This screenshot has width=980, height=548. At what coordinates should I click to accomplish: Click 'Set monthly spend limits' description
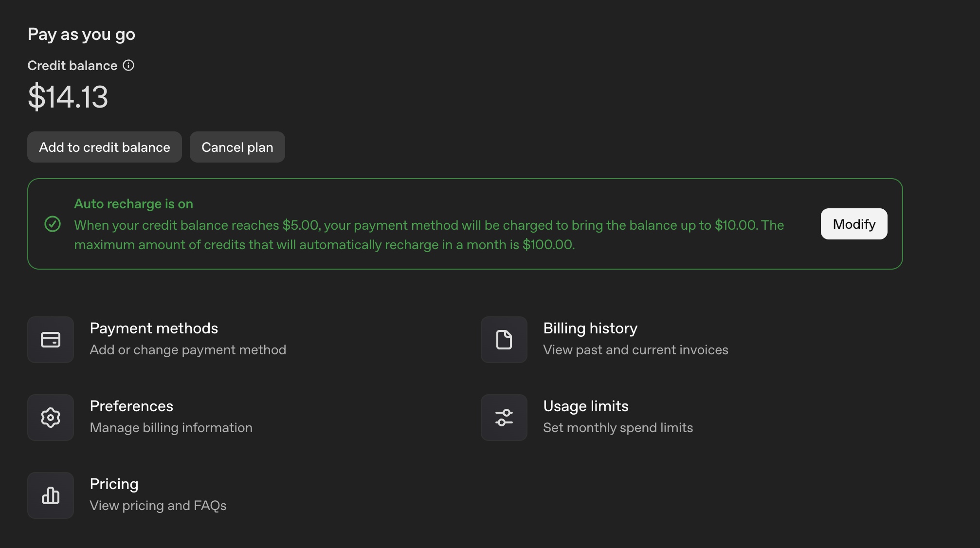[x=618, y=428]
